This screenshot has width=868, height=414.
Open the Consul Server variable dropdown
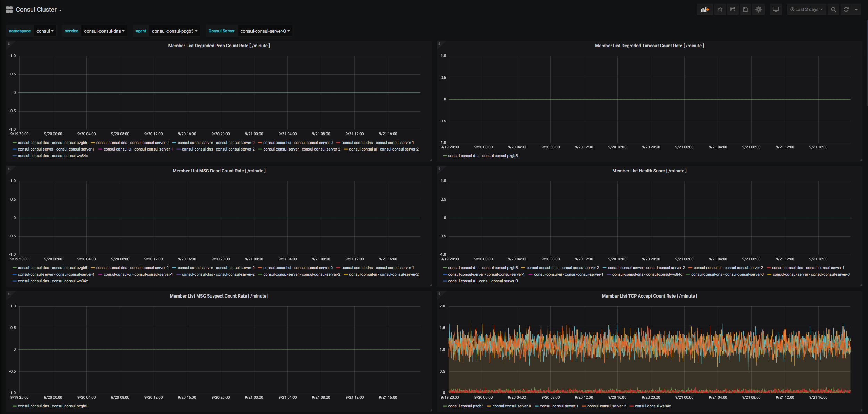coord(265,31)
